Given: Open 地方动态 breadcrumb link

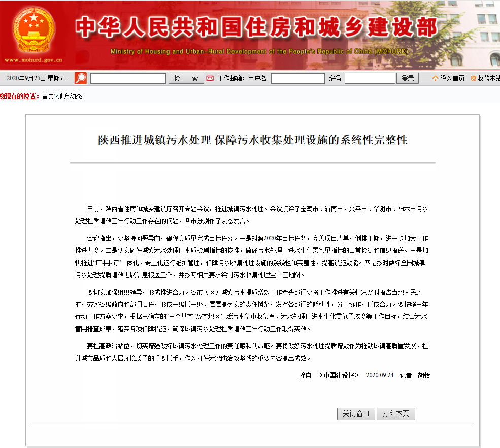Looking at the screenshot, I should [x=70, y=96].
